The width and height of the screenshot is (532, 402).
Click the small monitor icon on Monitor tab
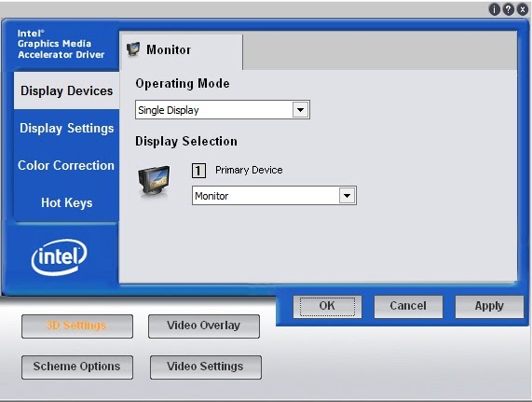point(133,49)
